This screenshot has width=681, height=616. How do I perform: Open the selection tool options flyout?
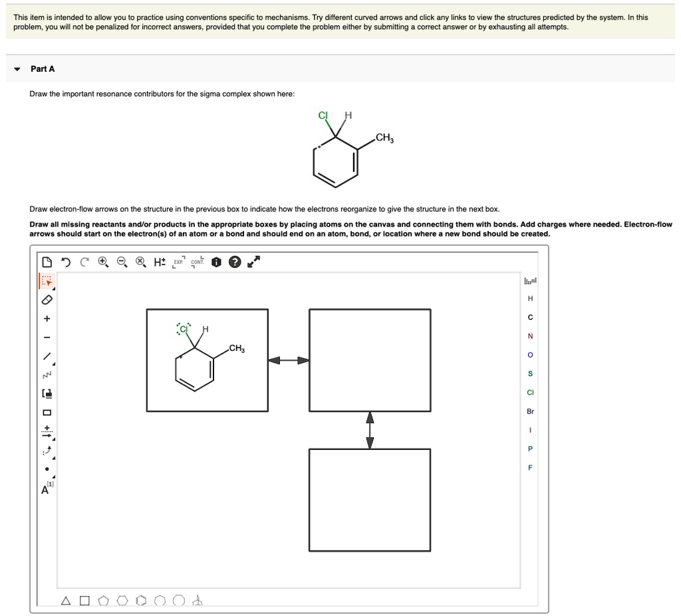point(53,288)
